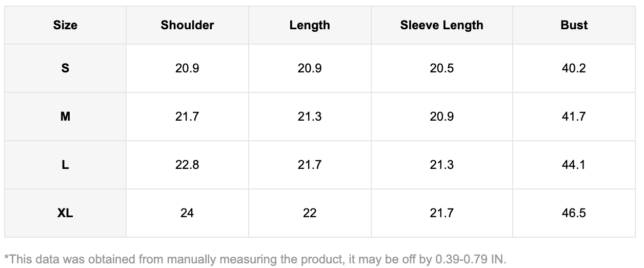Click the Length value for size M
This screenshot has width=644, height=268.
(x=310, y=117)
